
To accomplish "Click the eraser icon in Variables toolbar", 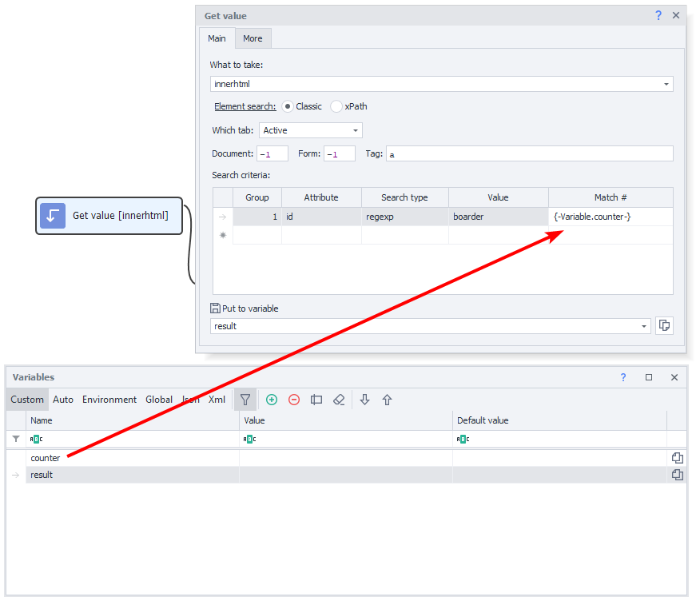I will click(x=338, y=400).
